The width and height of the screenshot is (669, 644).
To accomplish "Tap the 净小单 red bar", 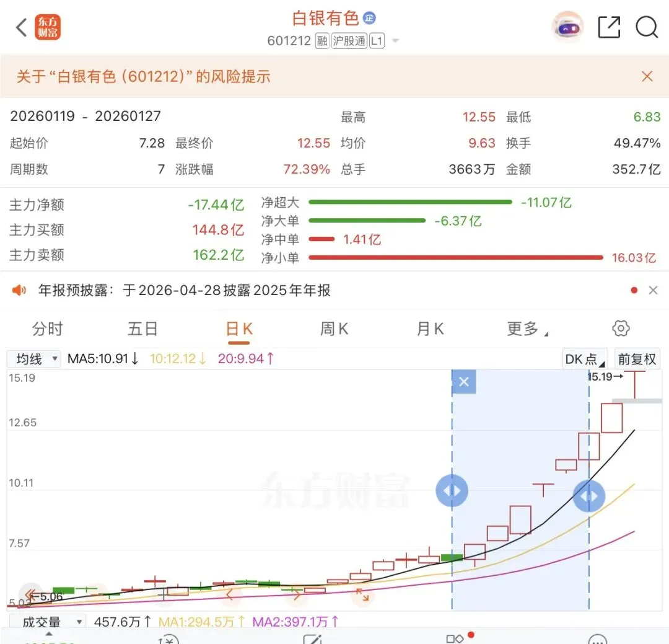I will pos(456,257).
